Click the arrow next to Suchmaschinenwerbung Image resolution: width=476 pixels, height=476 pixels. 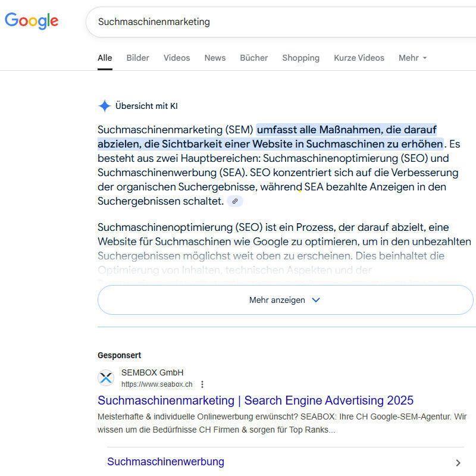coord(458,463)
